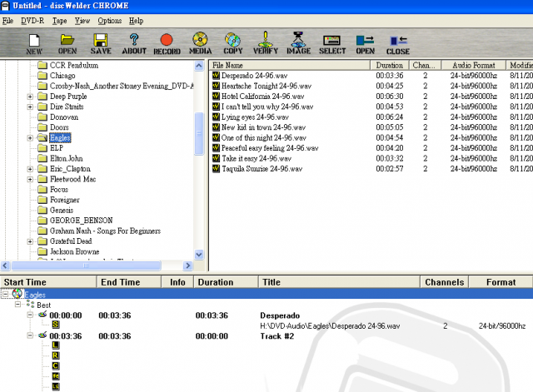Open the Help menu

[136, 21]
